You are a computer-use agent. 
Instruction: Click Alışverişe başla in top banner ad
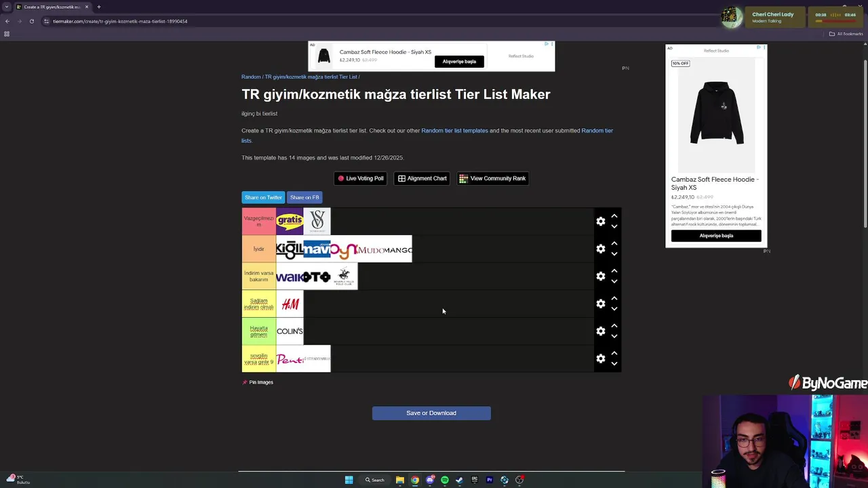point(459,62)
